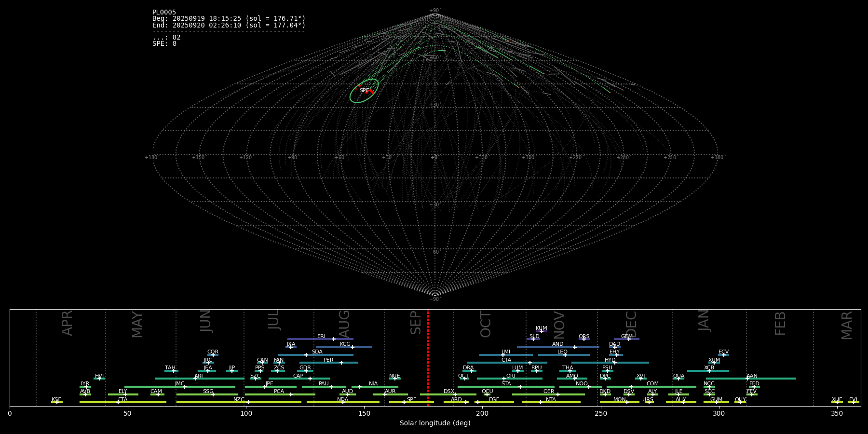
Task: Click the QUA shower peak cross
Action: [x=678, y=379]
